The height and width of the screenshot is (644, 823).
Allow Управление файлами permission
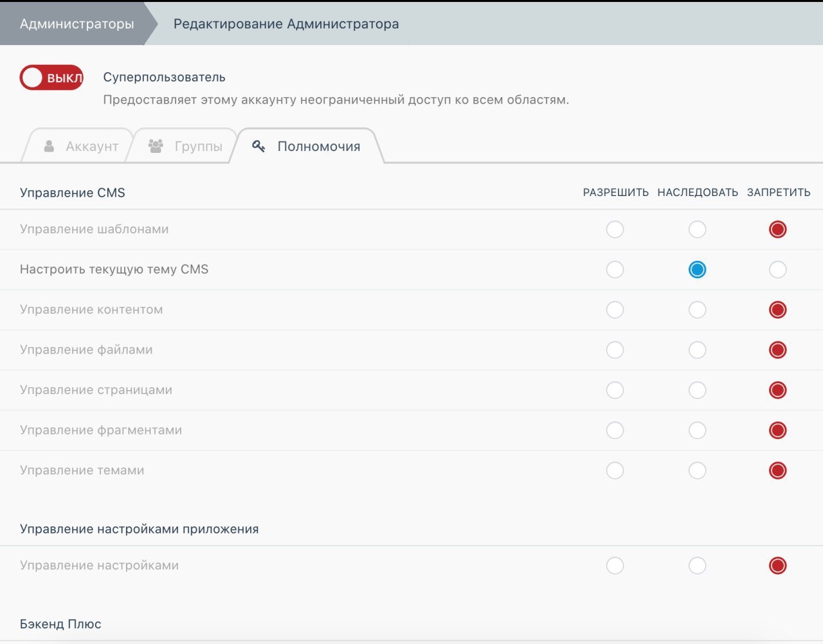coord(615,350)
